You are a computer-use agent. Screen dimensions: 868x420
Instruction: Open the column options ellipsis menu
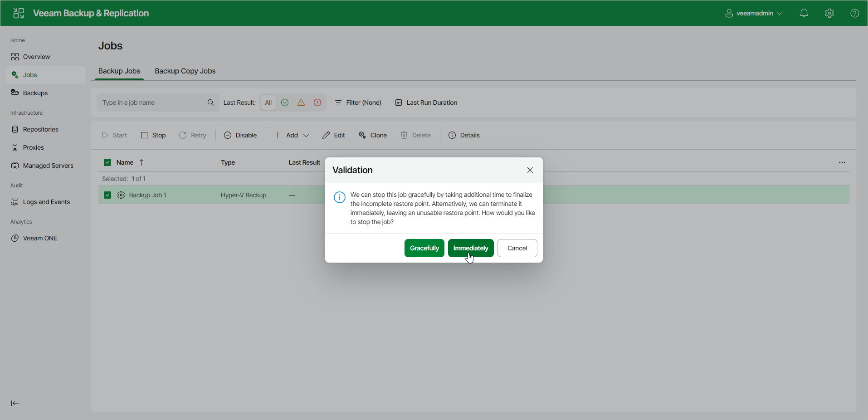tap(842, 162)
